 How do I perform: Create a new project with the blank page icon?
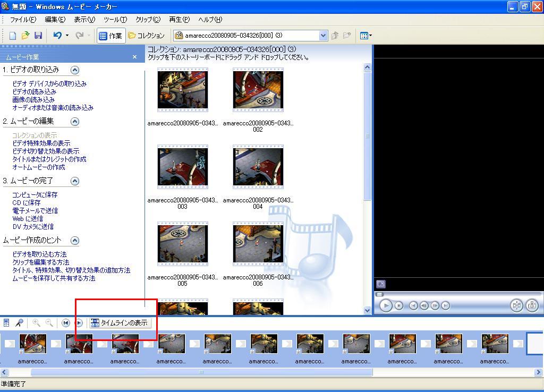point(13,36)
